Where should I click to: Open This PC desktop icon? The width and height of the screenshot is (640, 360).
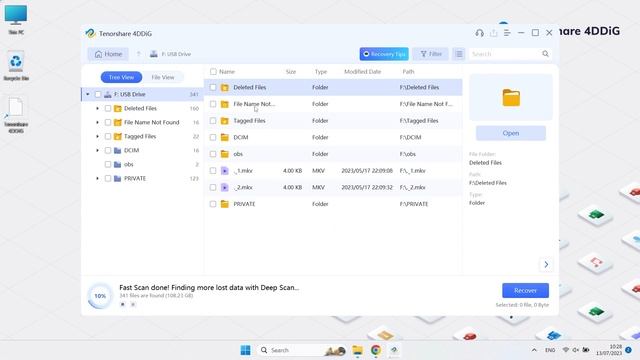(x=16, y=19)
